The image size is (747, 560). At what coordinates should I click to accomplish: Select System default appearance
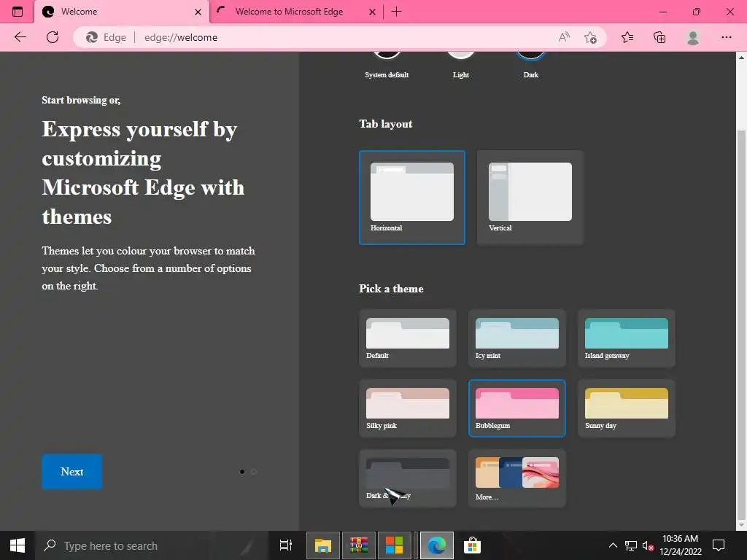tap(387, 65)
